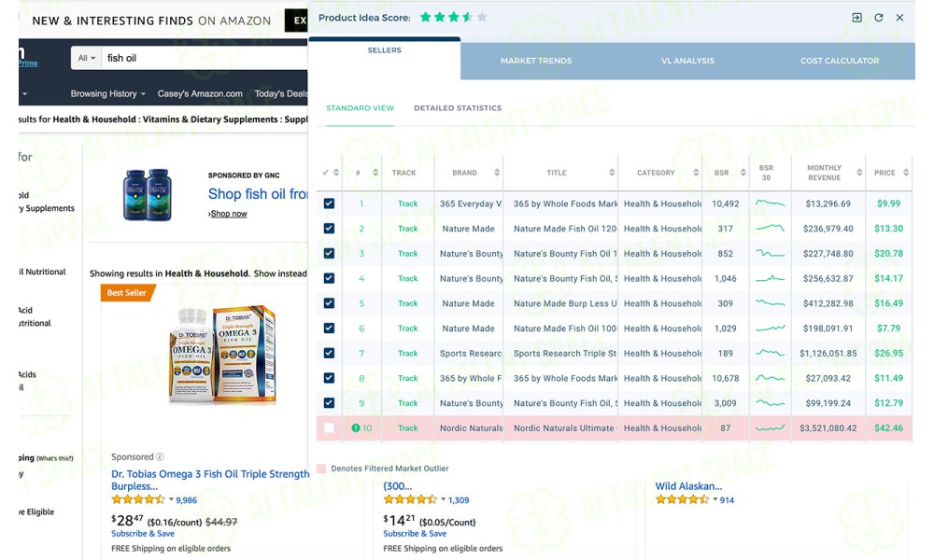The height and width of the screenshot is (560, 934).
Task: Click the Shop fish oil sponsored headline
Action: tap(258, 194)
